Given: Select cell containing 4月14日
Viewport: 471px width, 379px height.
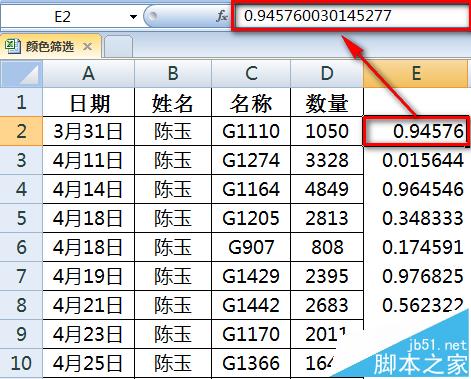Looking at the screenshot, I should click(89, 189).
